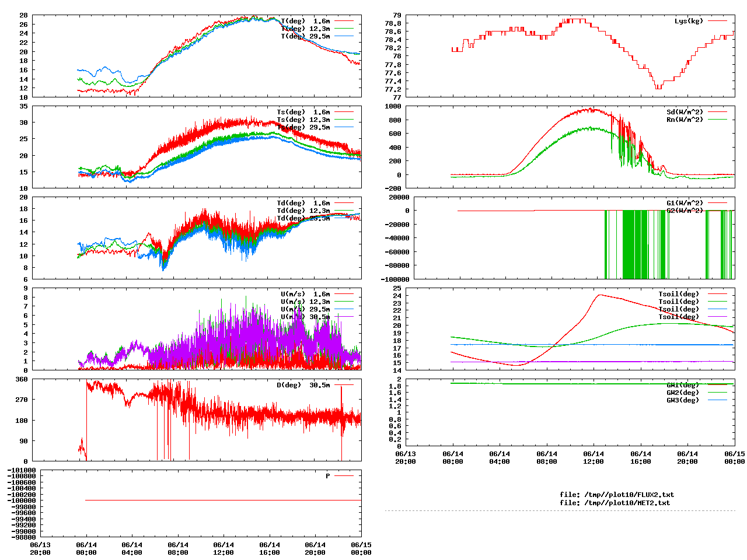Click the 'T(deg) 29.5m' legend label
The width and height of the screenshot is (747, 560).
[305, 36]
